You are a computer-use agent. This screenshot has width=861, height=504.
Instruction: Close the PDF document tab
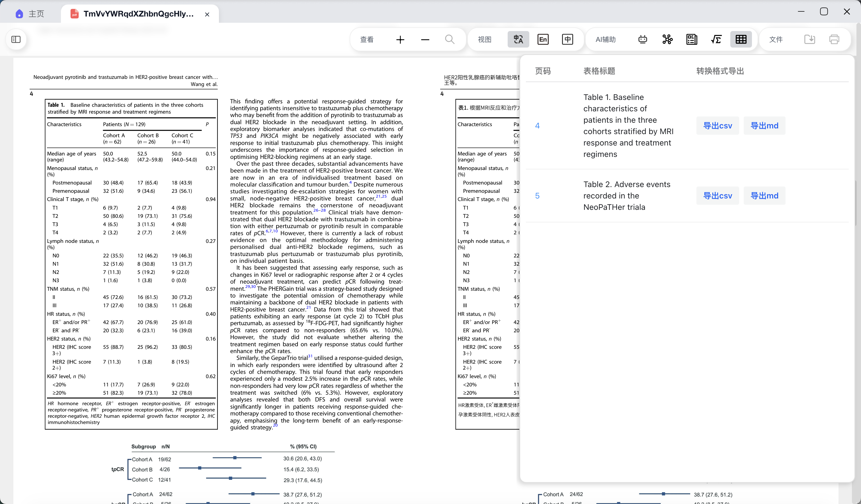pyautogui.click(x=207, y=14)
